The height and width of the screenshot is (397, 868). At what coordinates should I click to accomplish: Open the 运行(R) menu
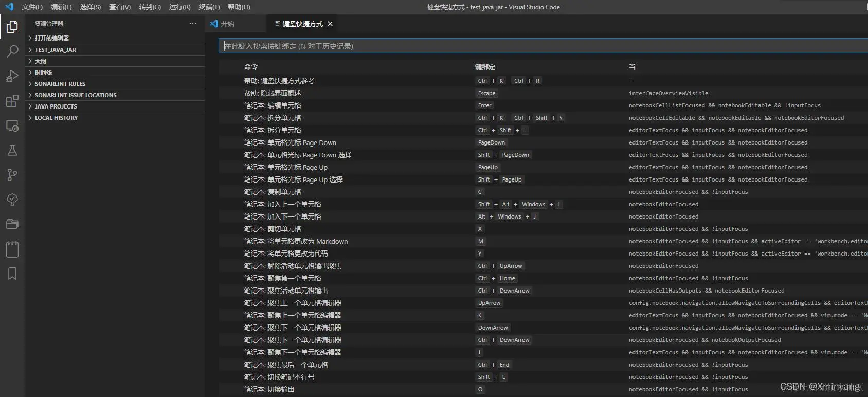(179, 7)
